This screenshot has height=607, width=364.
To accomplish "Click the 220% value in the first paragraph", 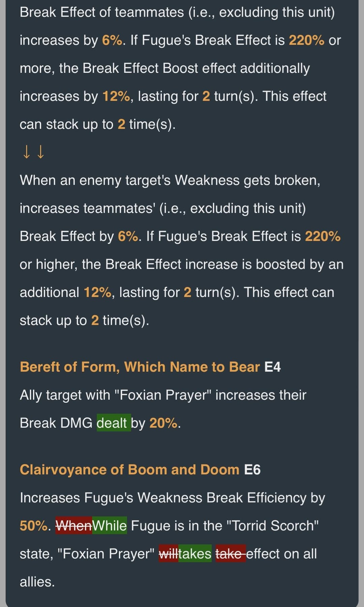I will (x=307, y=40).
